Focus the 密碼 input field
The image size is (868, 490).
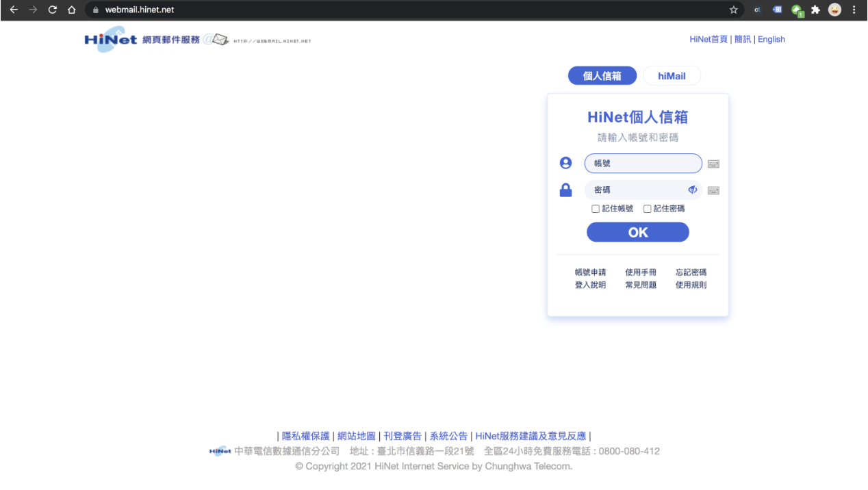[643, 190]
